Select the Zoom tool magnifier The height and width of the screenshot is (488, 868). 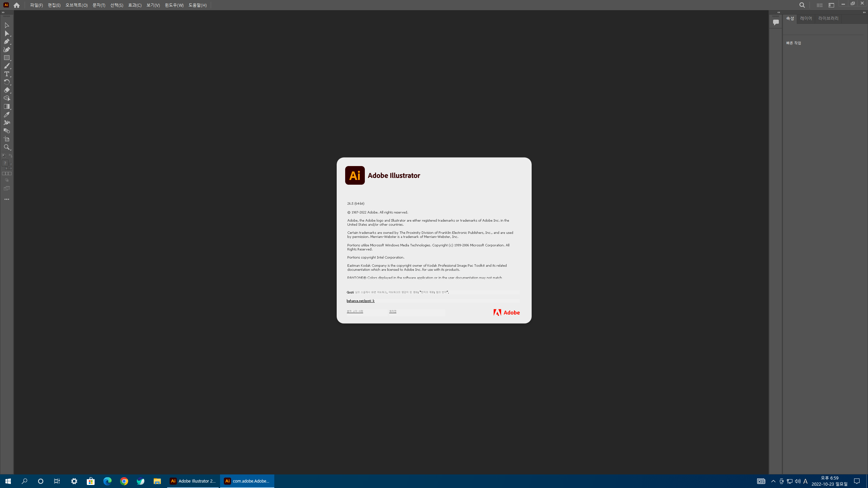[6, 147]
